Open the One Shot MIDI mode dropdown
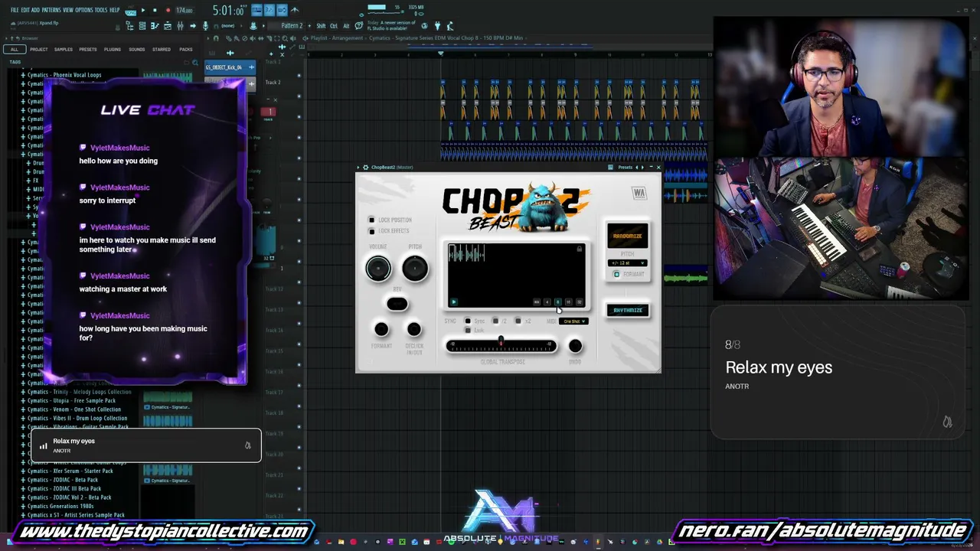980x551 pixels. [573, 321]
